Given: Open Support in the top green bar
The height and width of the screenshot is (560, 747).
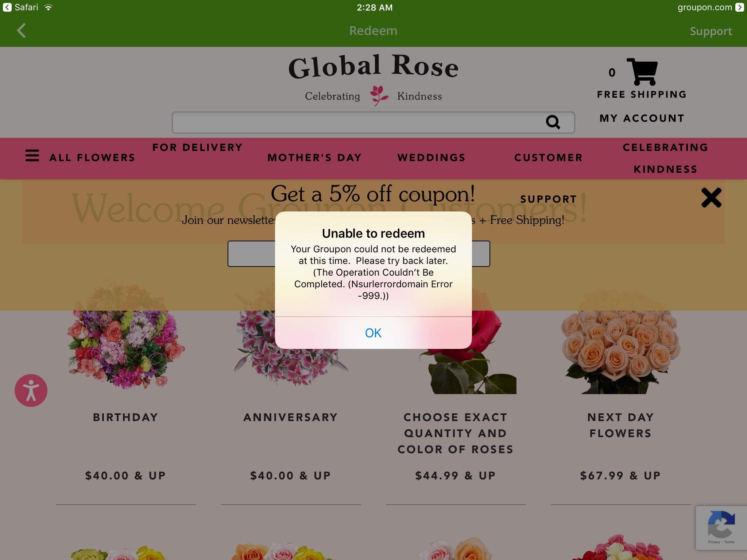Looking at the screenshot, I should coord(711,31).
